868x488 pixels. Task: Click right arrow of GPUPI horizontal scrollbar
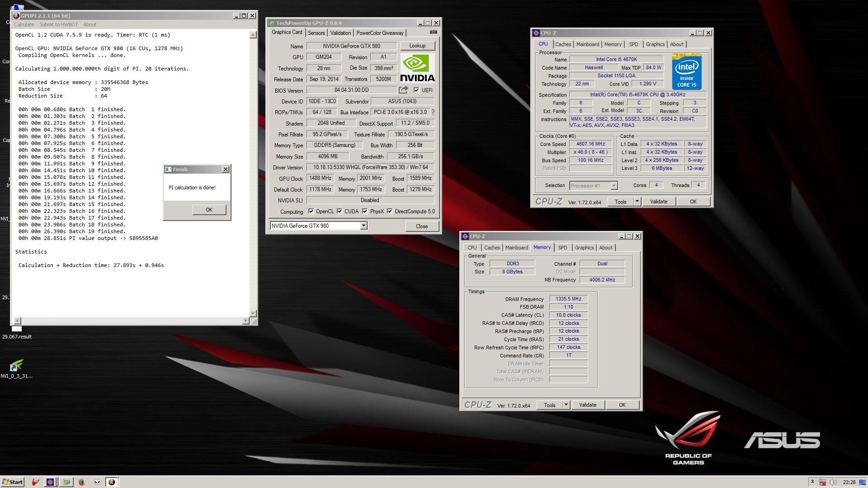(246, 321)
